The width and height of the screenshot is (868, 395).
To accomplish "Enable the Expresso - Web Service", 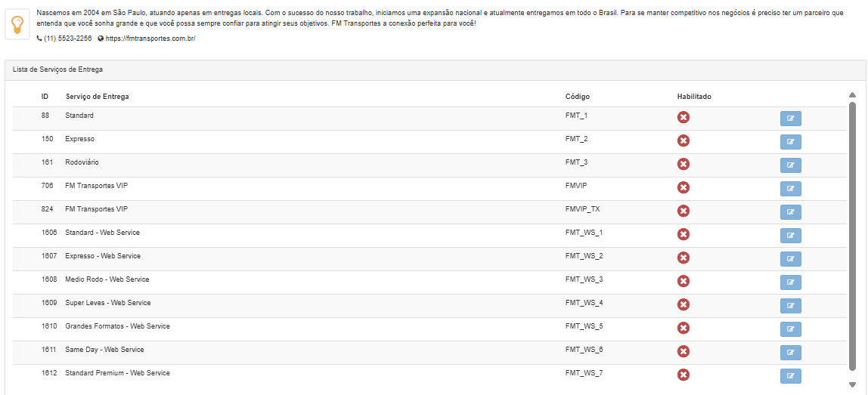I will coord(684,258).
